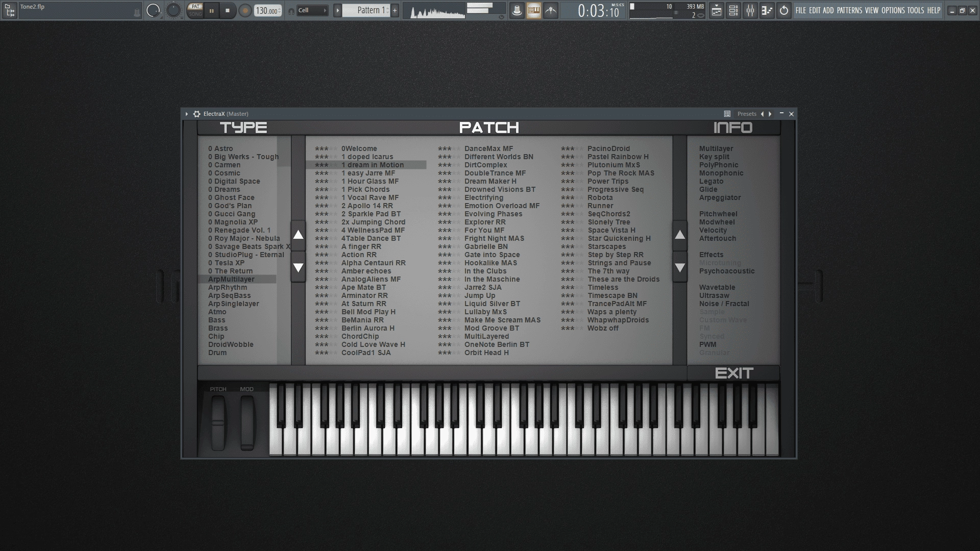This screenshot has height=551, width=980.
Task: Select patch Power Trips
Action: pyautogui.click(x=608, y=181)
